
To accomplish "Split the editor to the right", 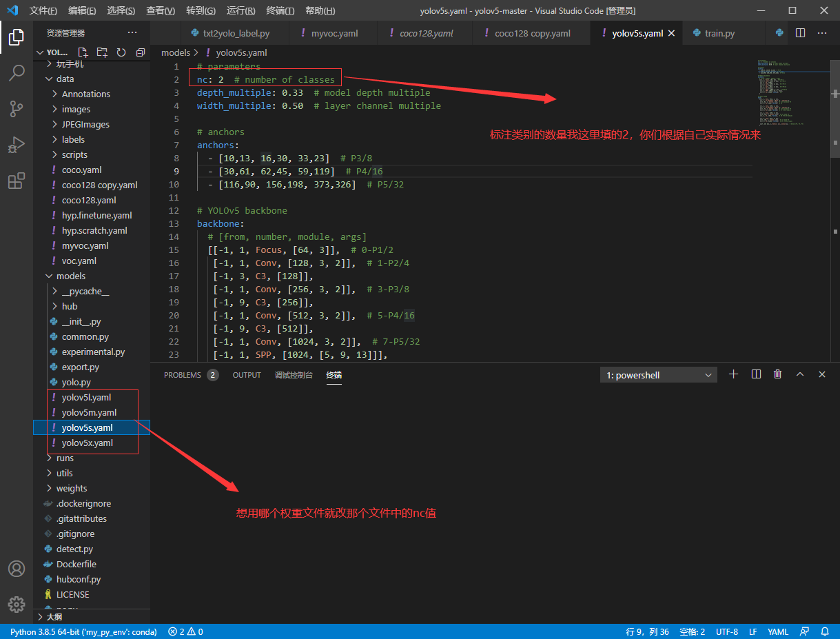I will (800, 32).
